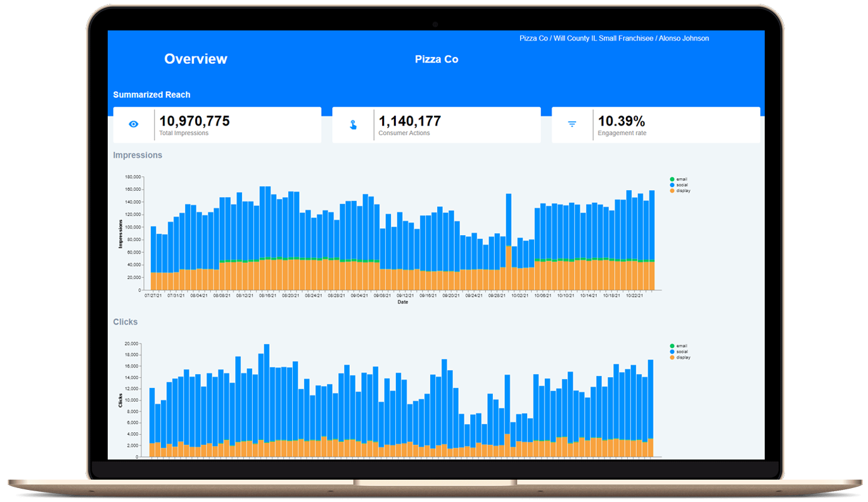The image size is (868, 502).
Task: Click the filter icon beside Engagement rate
Action: point(572,124)
